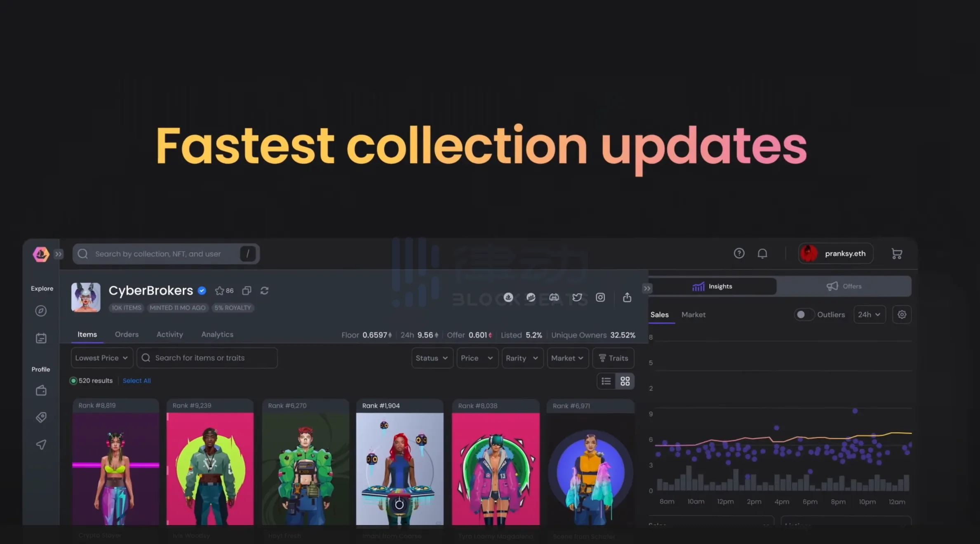The height and width of the screenshot is (544, 980).
Task: Switch to the Activity tab
Action: (x=169, y=334)
